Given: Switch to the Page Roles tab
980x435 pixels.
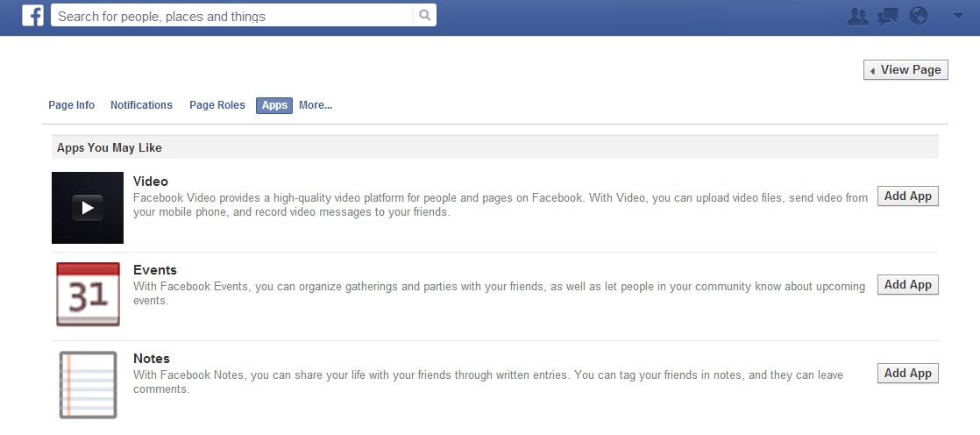Looking at the screenshot, I should pyautogui.click(x=217, y=105).
